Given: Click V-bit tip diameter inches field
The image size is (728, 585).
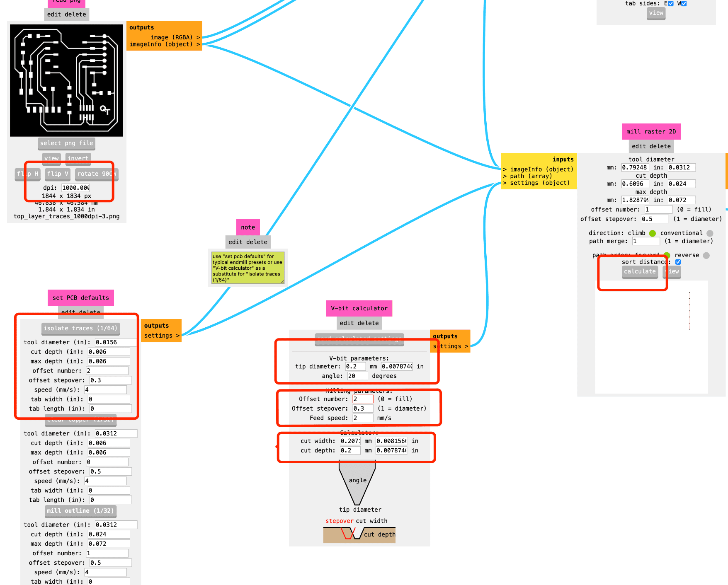Looking at the screenshot, I should pos(397,367).
